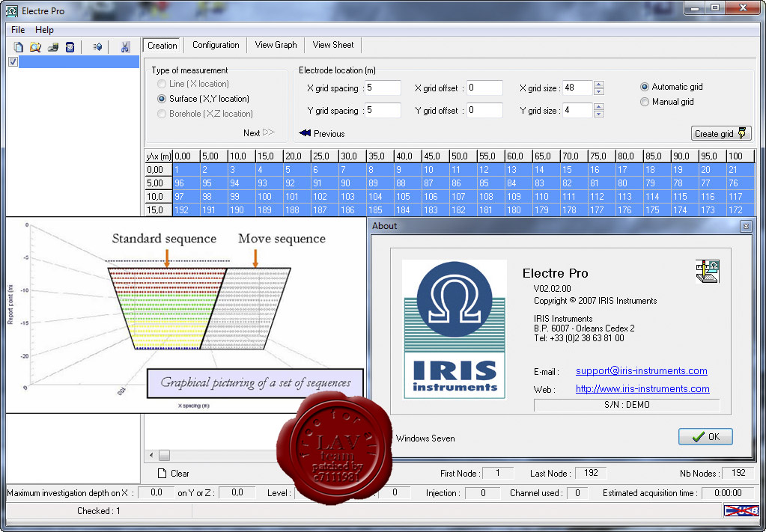Click the First Node value field

click(498, 473)
